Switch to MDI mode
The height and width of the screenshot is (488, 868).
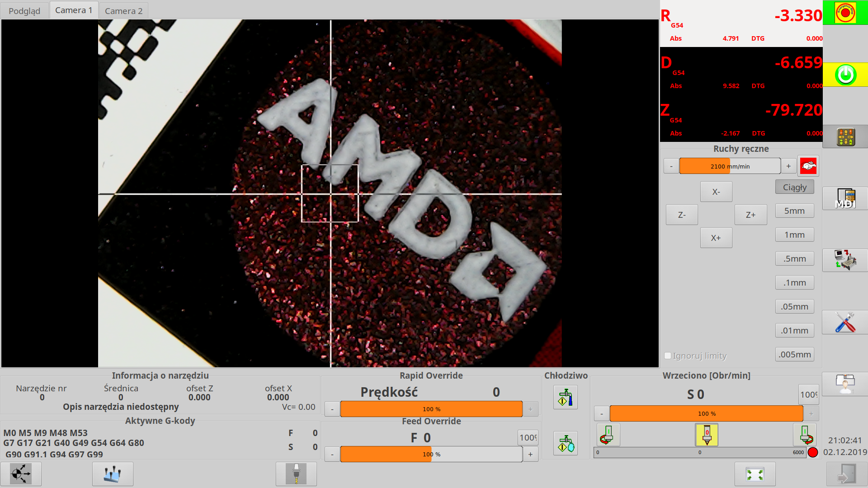[845, 198]
